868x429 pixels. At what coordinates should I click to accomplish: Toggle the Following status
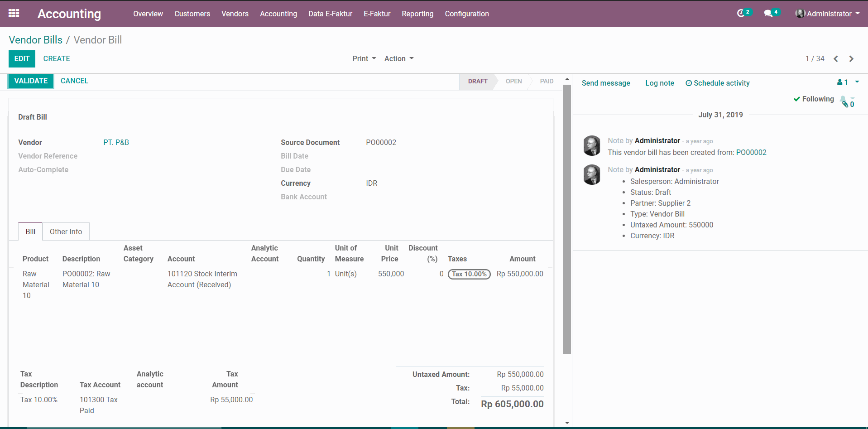pyautogui.click(x=814, y=99)
